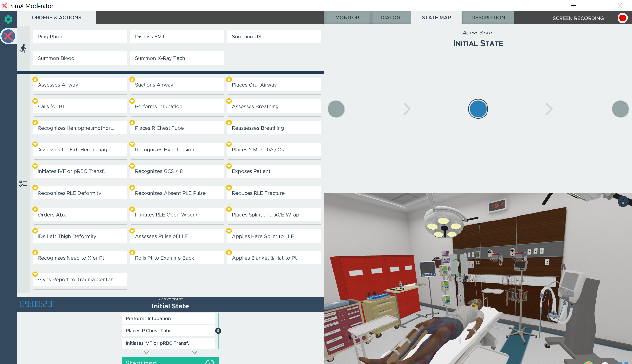
Task: Open info icon on Stabilized state bar
Action: [x=210, y=362]
